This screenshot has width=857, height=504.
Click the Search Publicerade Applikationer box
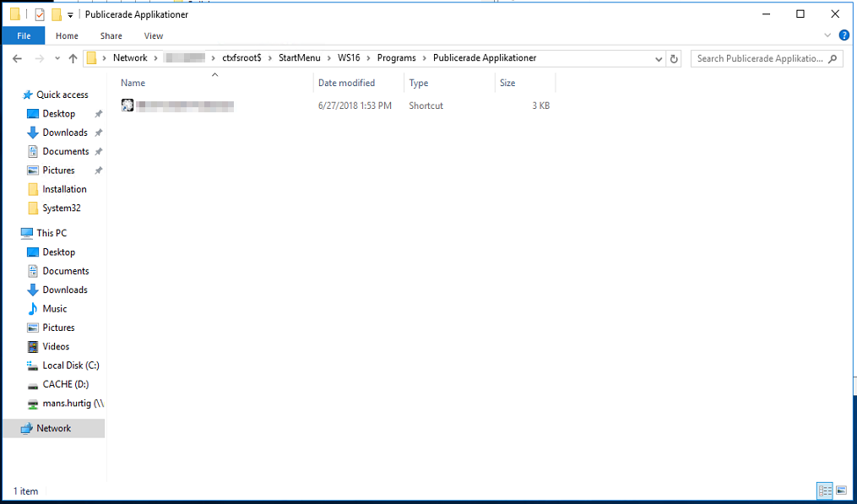pos(760,58)
